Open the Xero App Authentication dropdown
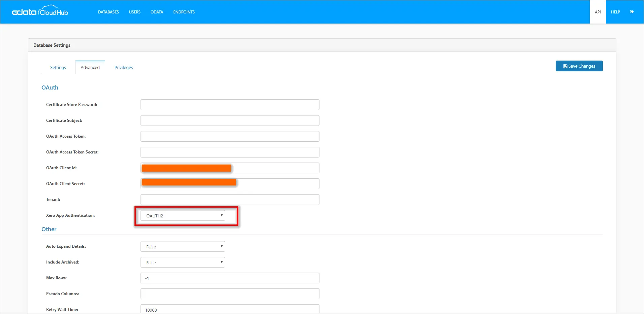Viewport: 644px width, 314px height. (x=221, y=215)
